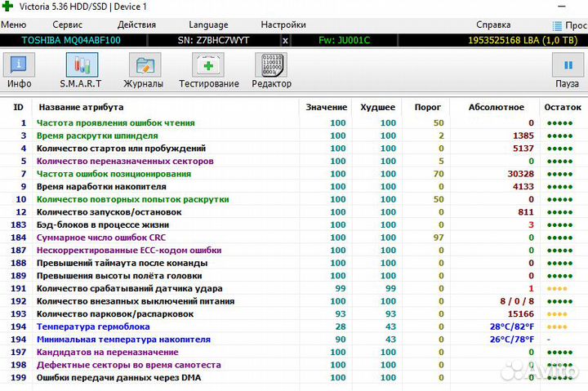Open the Language menu
The height and width of the screenshot is (391, 588).
[208, 25]
